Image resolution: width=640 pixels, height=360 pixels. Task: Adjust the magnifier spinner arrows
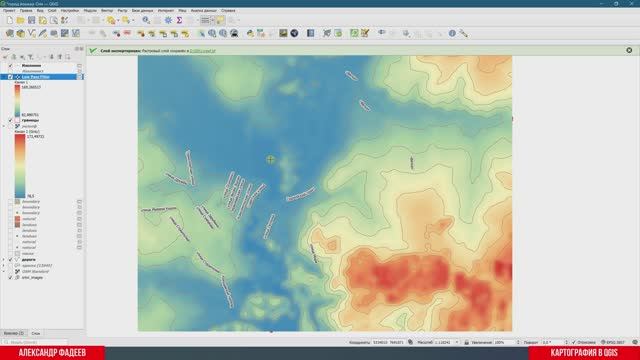(x=518, y=342)
